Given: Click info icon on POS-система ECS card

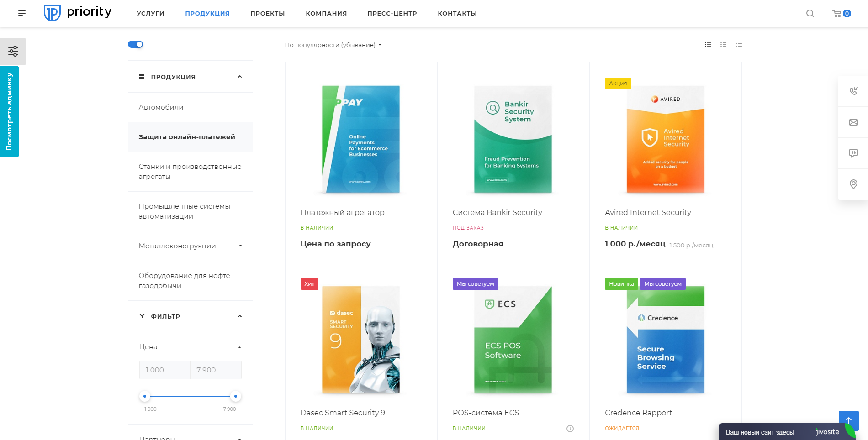Looking at the screenshot, I should (570, 428).
